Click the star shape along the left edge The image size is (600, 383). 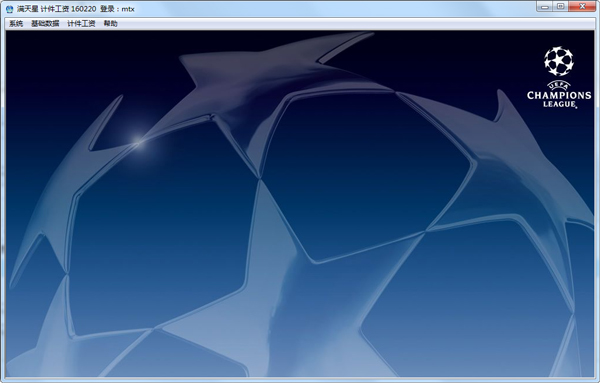click(x=65, y=191)
